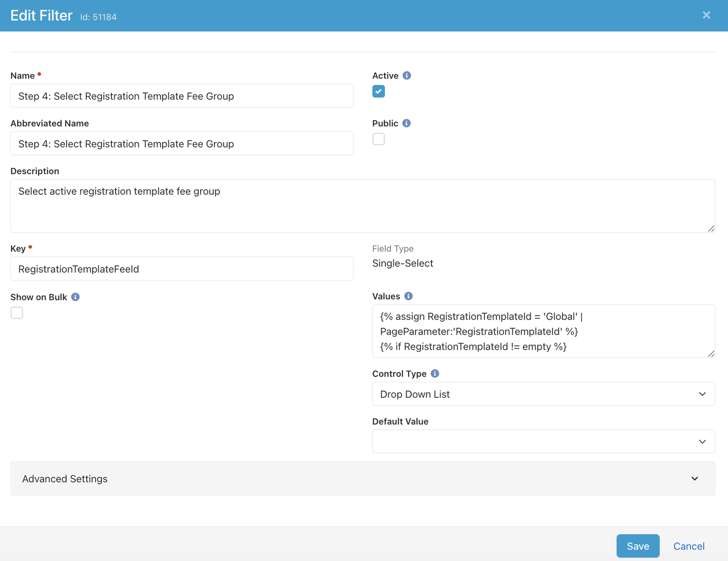Close the Edit Filter dialog with X
The height and width of the screenshot is (561, 728).
(706, 15)
